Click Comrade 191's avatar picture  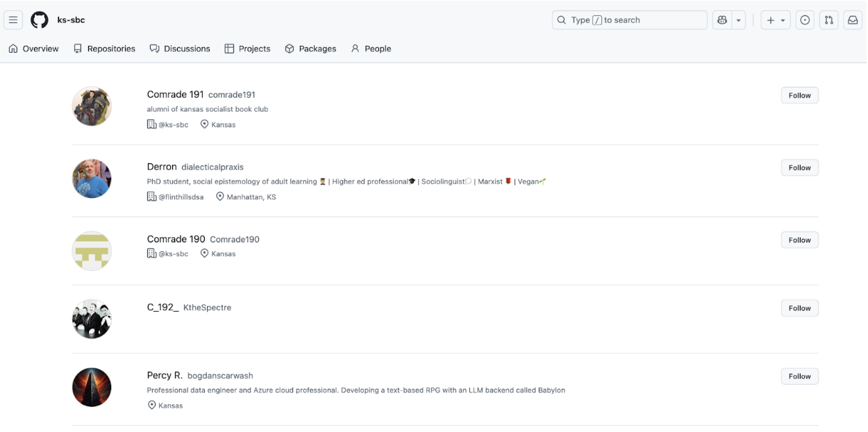[92, 106]
